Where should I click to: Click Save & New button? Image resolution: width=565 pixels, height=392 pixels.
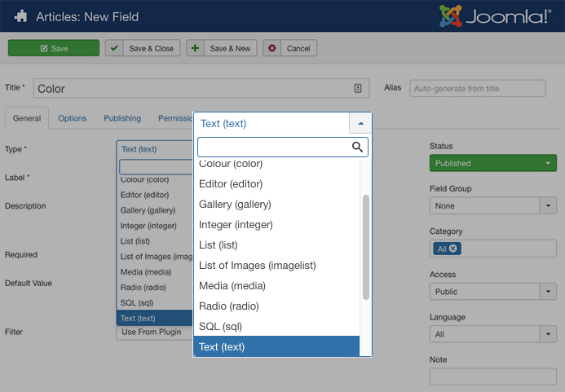[x=221, y=48]
